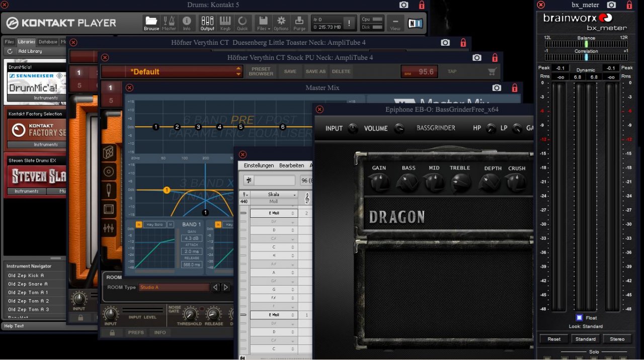Switch to the Database tab in Kontakt
This screenshot has height=360, width=644.
point(48,42)
